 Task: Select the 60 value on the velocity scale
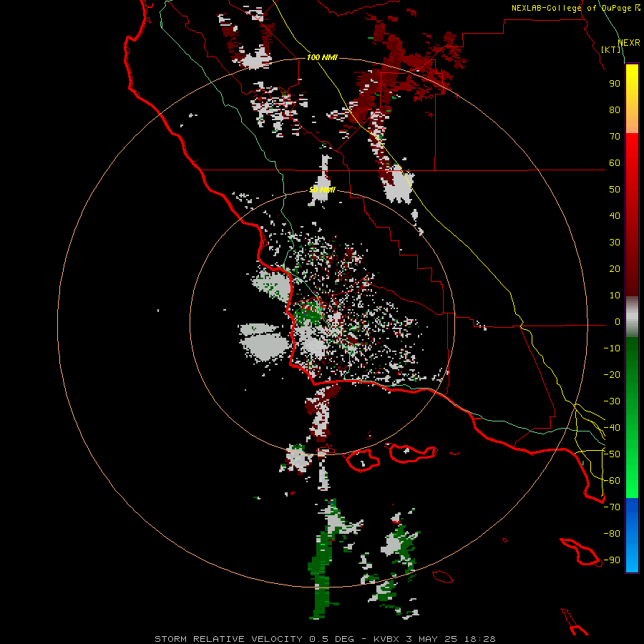(615, 162)
